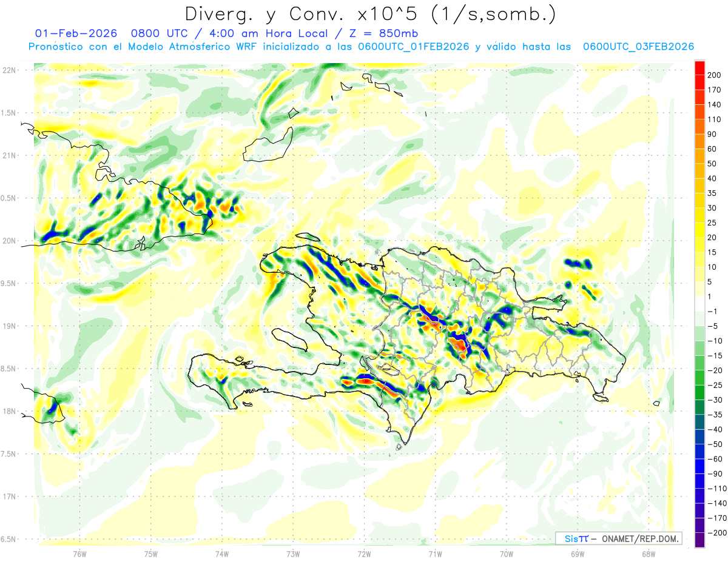Click the positive legend value 35
Image resolution: width=728 pixels, height=562 pixels.
click(x=712, y=193)
